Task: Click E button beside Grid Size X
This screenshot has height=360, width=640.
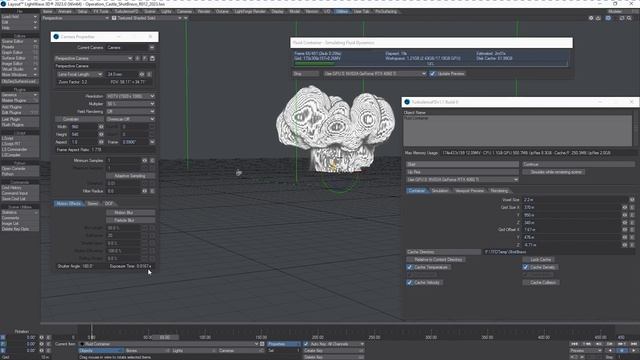Action: (x=632, y=207)
